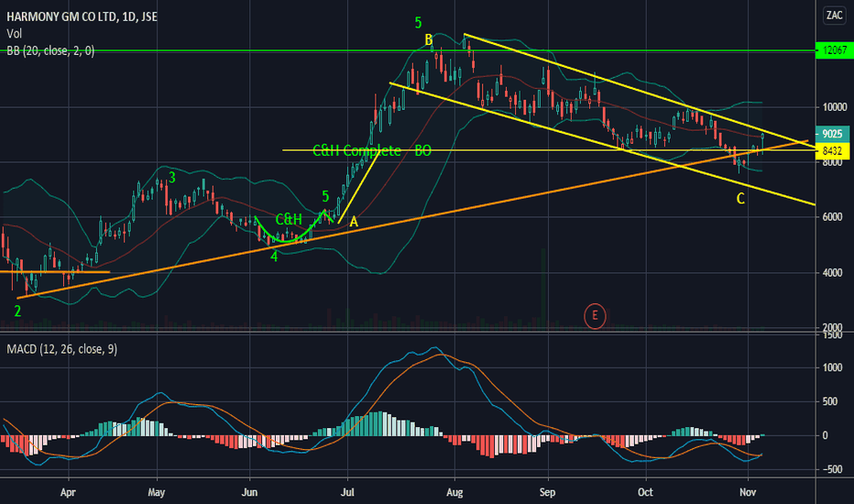Click the green '3' wave label
The width and height of the screenshot is (854, 504).
pos(171,178)
